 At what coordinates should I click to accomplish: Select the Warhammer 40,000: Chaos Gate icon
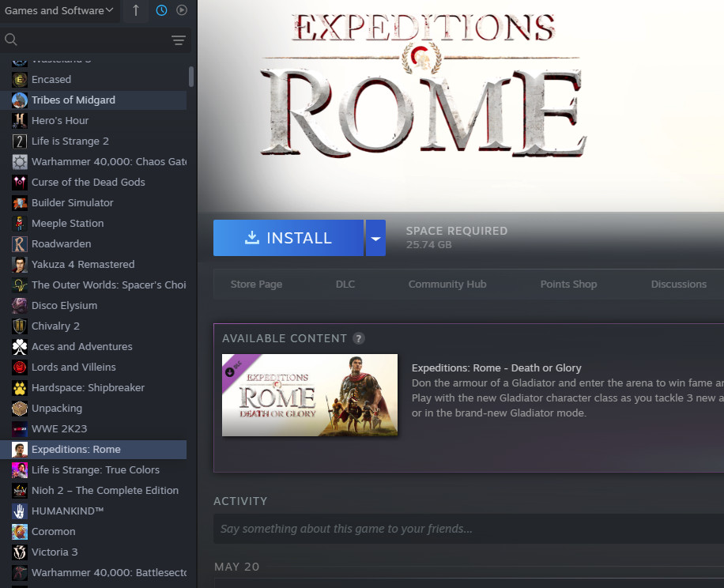pos(20,161)
